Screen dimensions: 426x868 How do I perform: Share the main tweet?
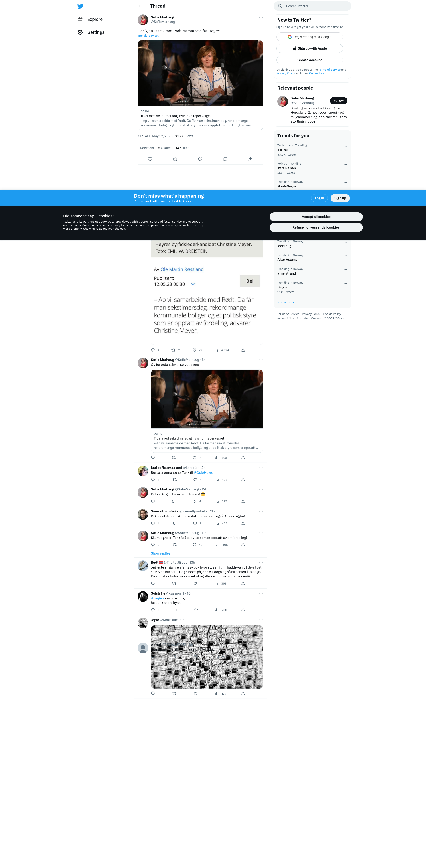pos(250,159)
